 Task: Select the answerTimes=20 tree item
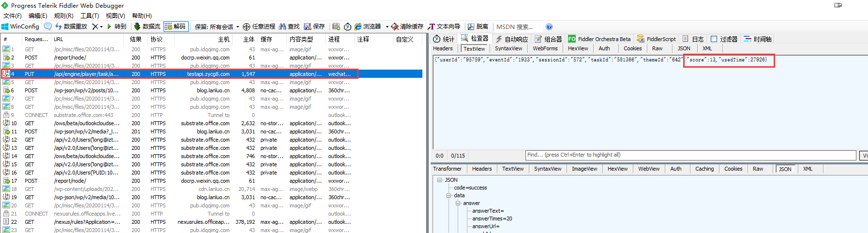coord(492,218)
